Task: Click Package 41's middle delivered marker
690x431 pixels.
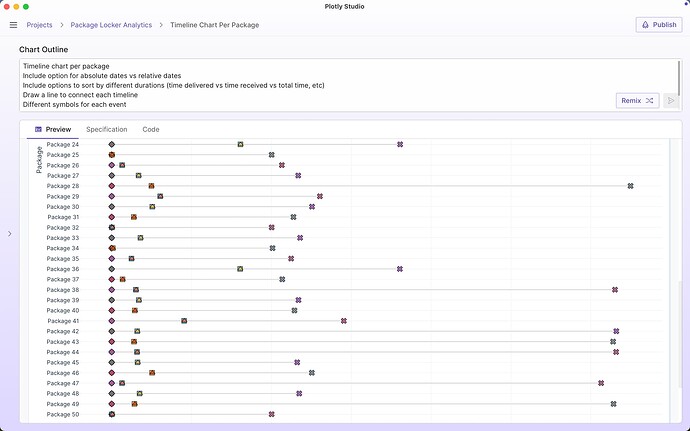Action: 184,321
